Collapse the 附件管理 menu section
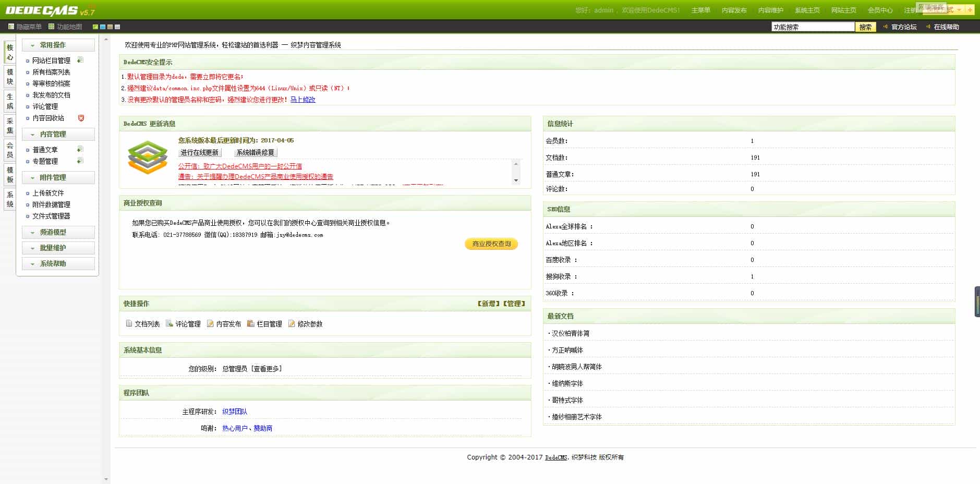Viewport: 980px width, 484px height. click(58, 177)
